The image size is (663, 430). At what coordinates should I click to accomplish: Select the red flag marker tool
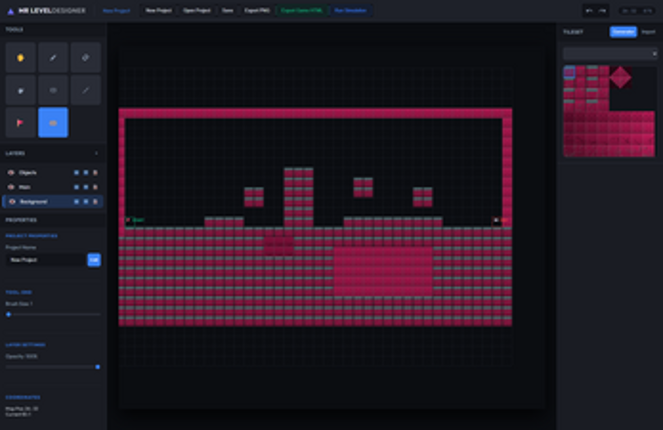click(x=20, y=123)
